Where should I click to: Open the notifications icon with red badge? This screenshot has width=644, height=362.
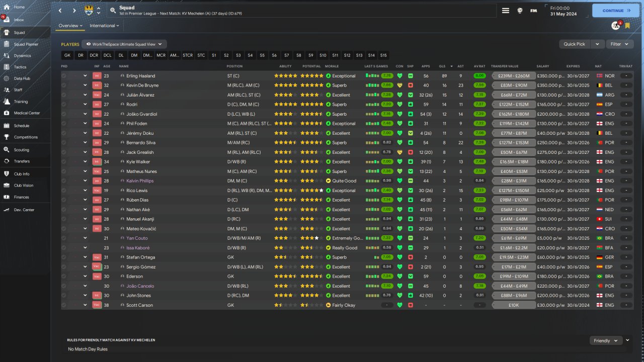click(x=616, y=25)
